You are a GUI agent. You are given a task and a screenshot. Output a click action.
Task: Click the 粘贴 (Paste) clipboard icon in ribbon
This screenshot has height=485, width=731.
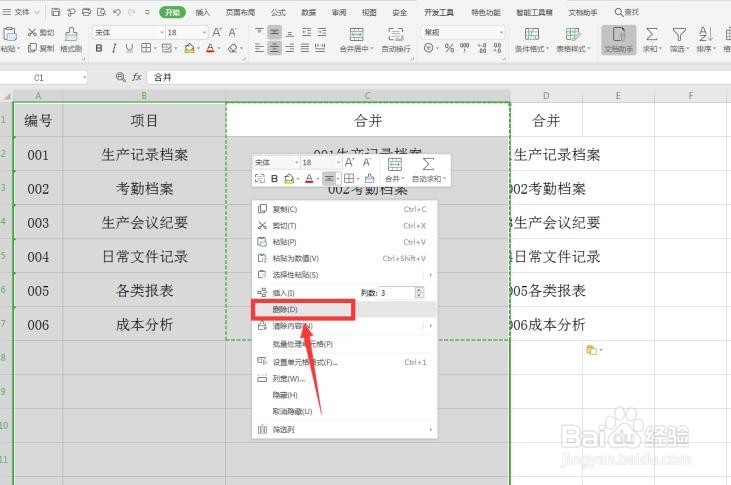coord(9,34)
